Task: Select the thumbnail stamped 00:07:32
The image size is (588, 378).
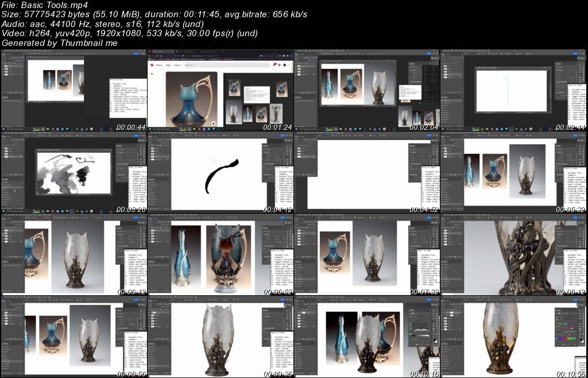Action: click(367, 254)
